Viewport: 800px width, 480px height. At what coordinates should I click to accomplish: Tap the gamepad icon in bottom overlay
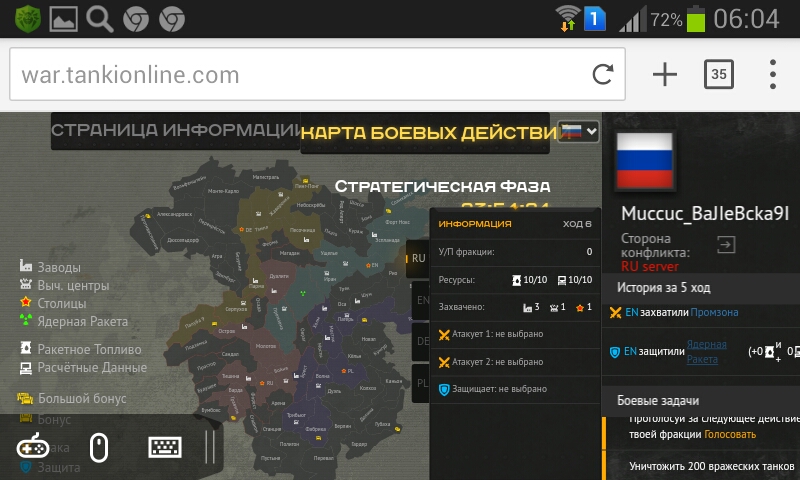coord(33,447)
